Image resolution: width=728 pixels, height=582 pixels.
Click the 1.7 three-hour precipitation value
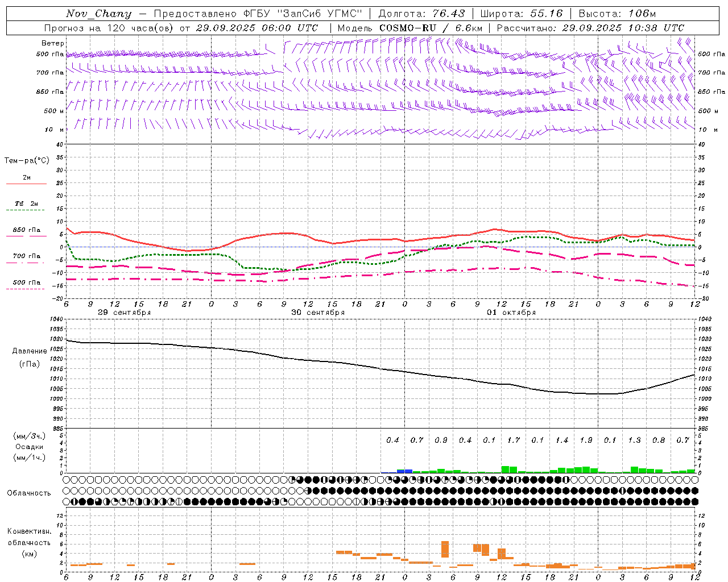click(x=514, y=440)
